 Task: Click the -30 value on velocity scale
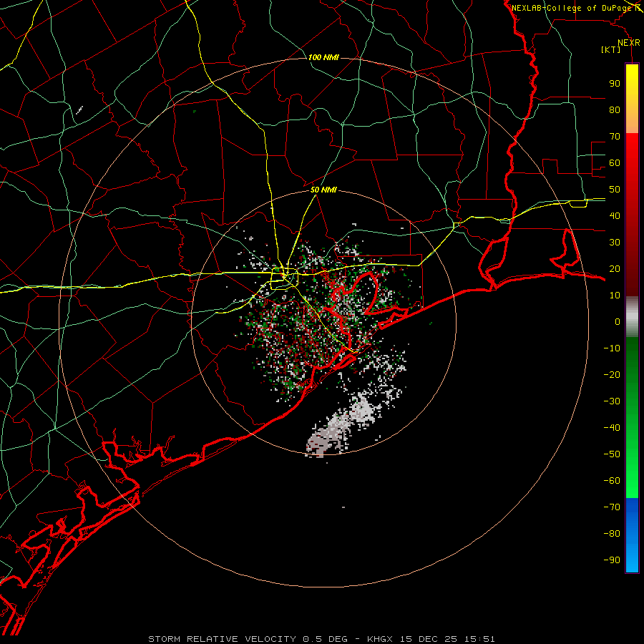click(x=612, y=401)
